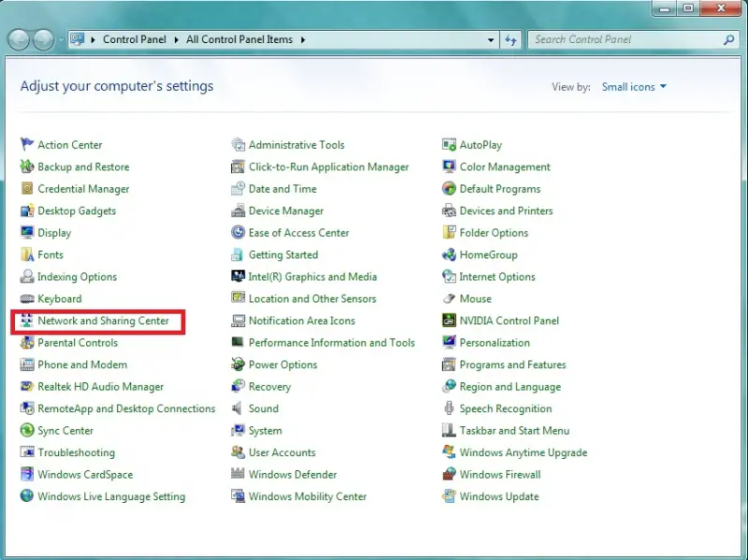Click the Sound speaker icon
The image size is (748, 560).
[x=237, y=408]
